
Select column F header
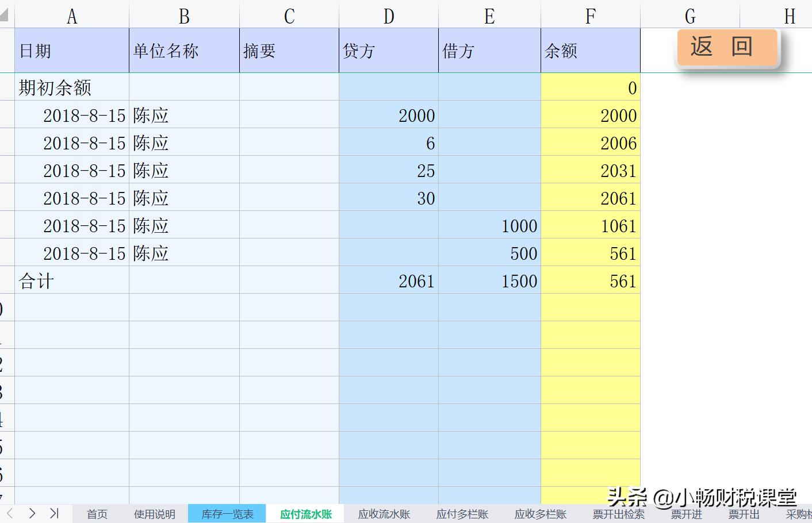590,16
